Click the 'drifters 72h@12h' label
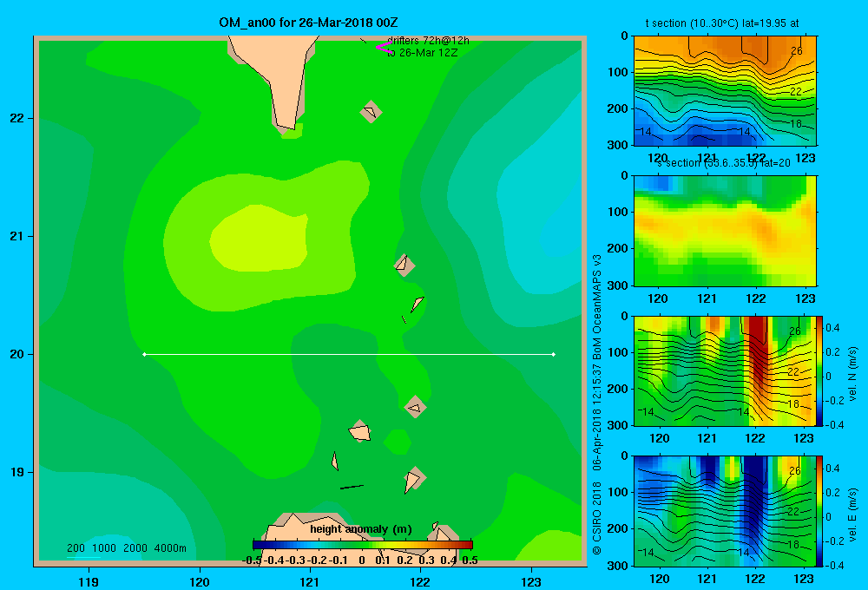Viewport: 868px width, 590px height. click(428, 41)
